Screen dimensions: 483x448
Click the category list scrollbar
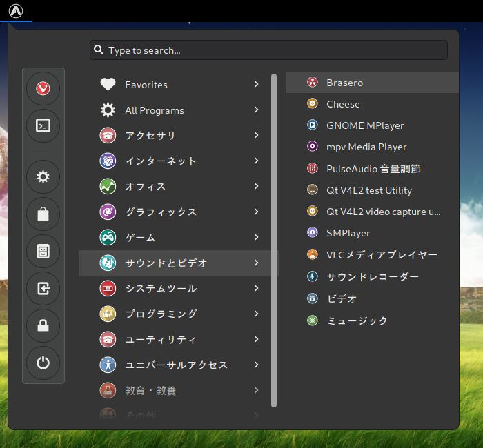(274, 241)
